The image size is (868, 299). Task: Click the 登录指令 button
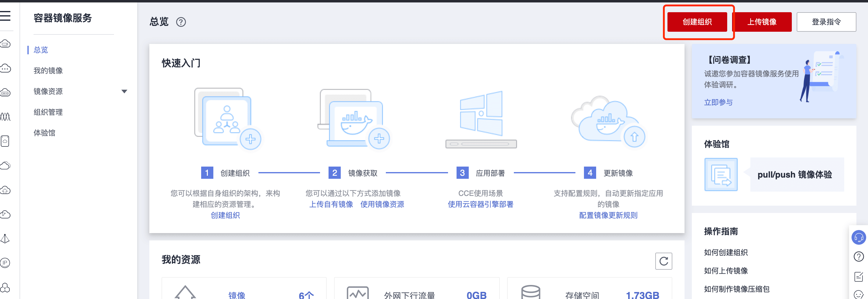(826, 22)
